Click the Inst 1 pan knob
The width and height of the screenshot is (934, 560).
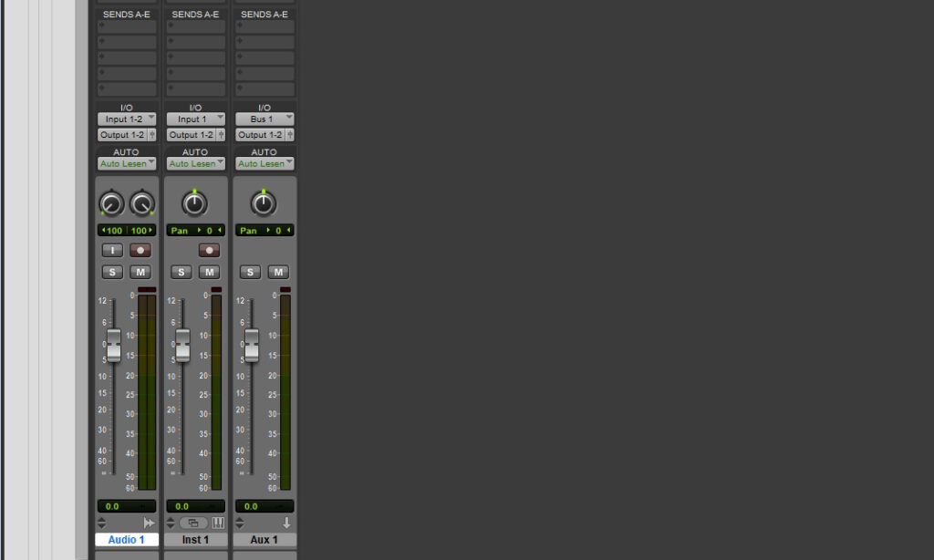point(194,203)
